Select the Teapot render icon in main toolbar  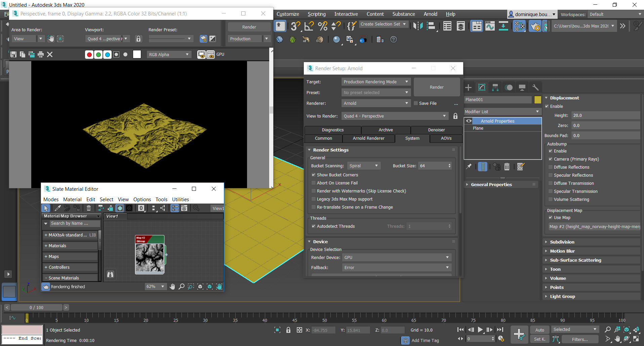coord(535,26)
